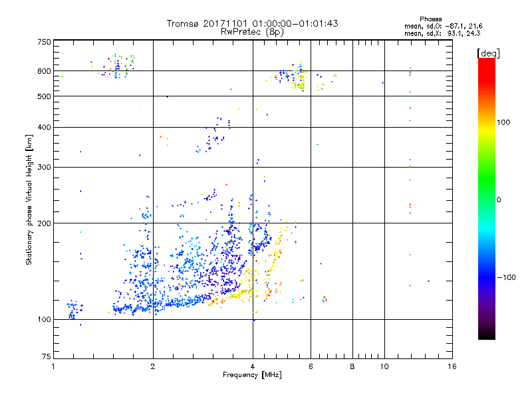Click the "Frequency [MHz]" x-axis label

click(252, 375)
